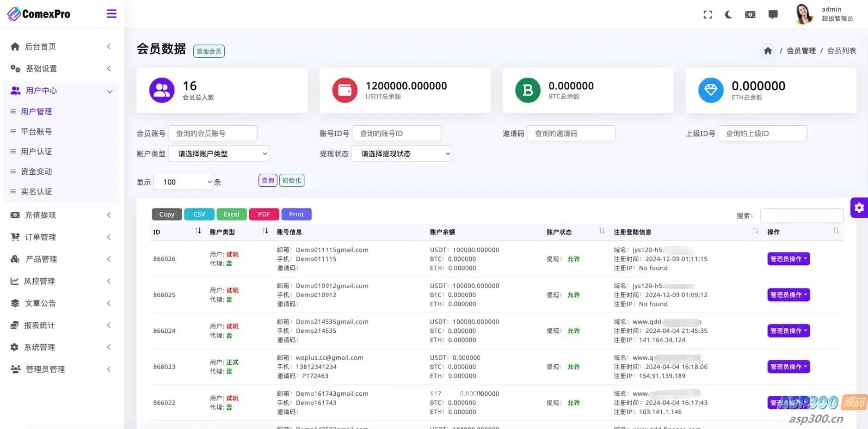Screen dimensions: 868x429
Task: Open the 请选择账户类型 dropdown
Action: (x=218, y=153)
